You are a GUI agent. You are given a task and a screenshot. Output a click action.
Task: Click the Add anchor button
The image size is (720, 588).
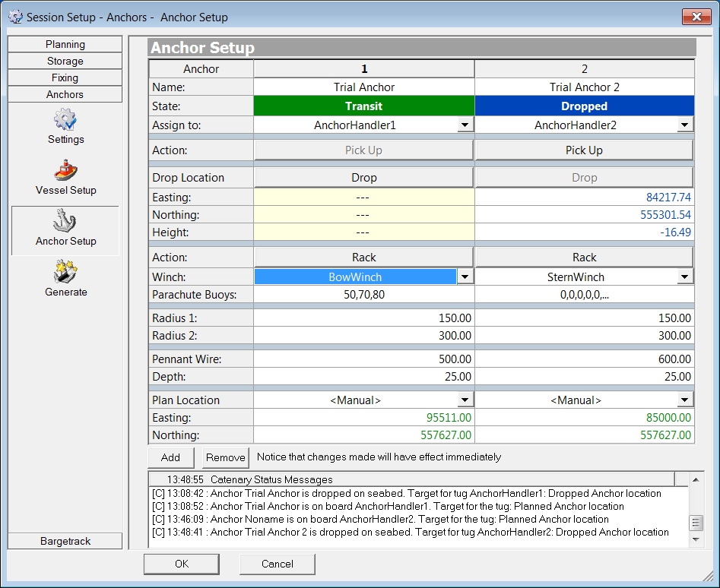[x=170, y=457]
